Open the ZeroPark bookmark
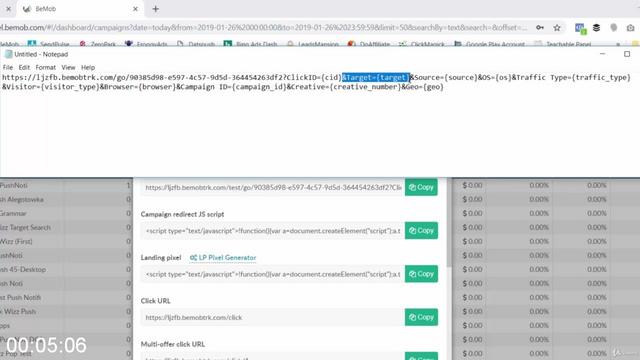The height and width of the screenshot is (360, 640). (98, 44)
